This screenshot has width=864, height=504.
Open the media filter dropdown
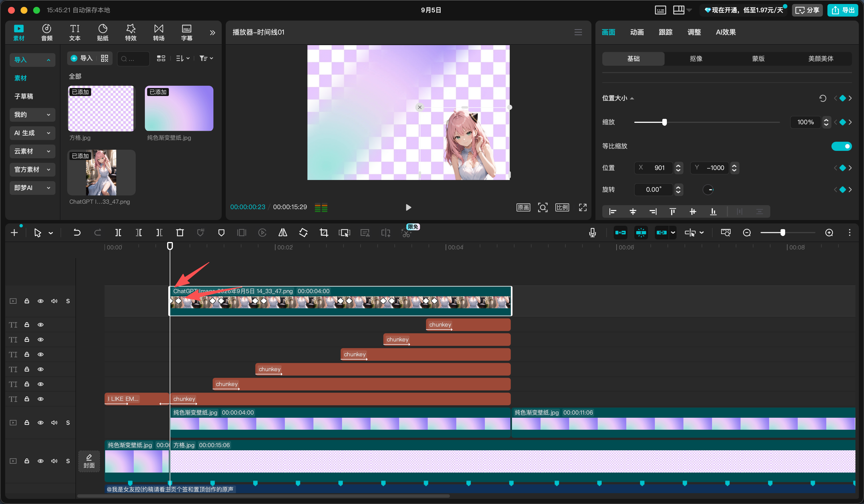click(206, 58)
